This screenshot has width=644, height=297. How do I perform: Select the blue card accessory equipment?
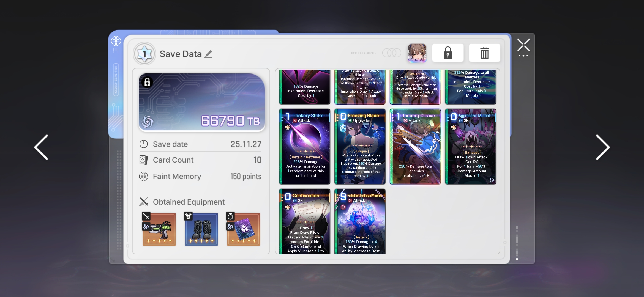[243, 229]
